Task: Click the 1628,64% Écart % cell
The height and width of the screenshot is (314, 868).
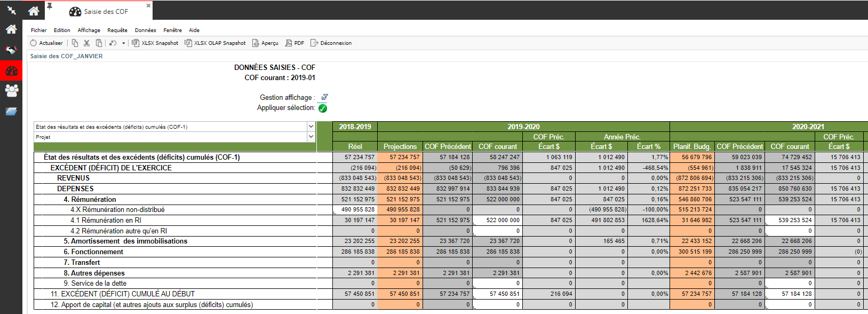Action: [x=649, y=220]
